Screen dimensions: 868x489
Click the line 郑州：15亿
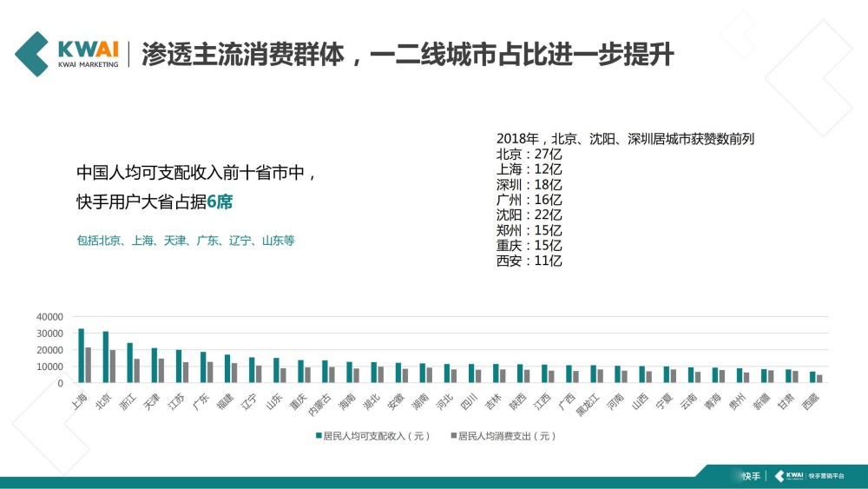[529, 230]
